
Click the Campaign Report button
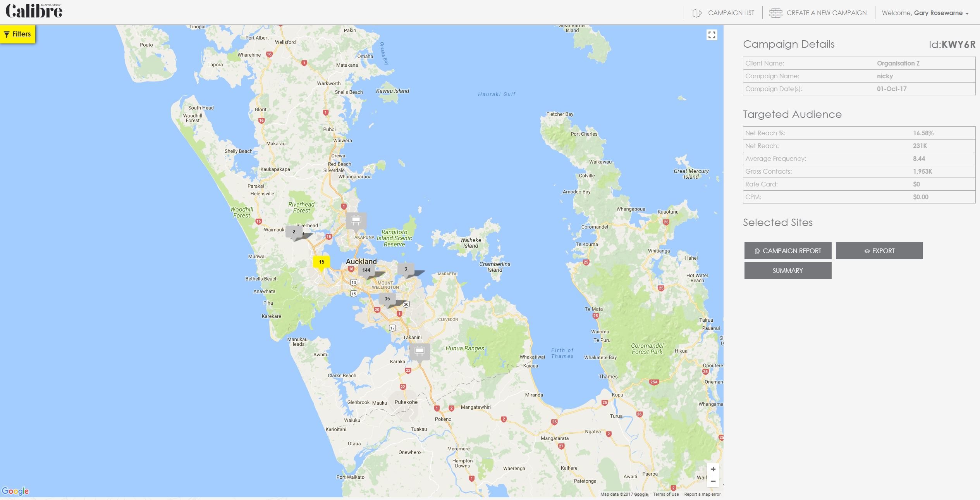click(787, 251)
